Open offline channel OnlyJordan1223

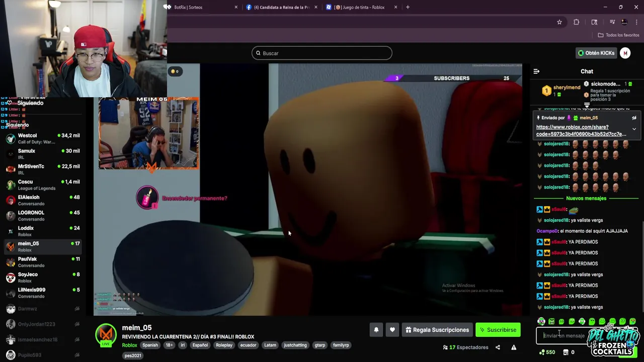click(43, 324)
